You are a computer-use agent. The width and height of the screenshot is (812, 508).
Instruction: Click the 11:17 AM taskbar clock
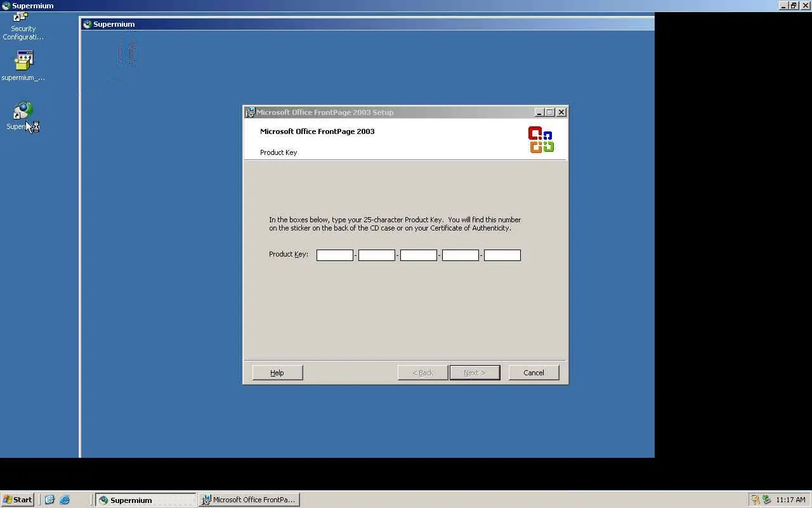pyautogui.click(x=790, y=500)
